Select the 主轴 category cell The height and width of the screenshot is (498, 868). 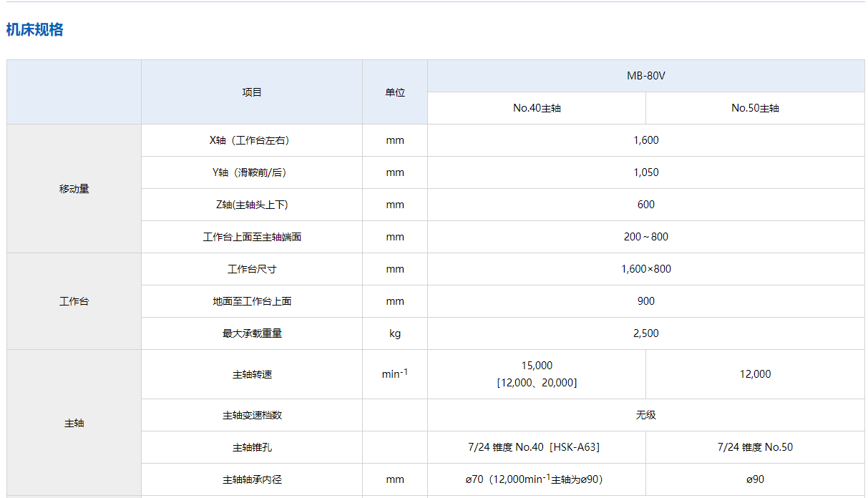coord(74,423)
